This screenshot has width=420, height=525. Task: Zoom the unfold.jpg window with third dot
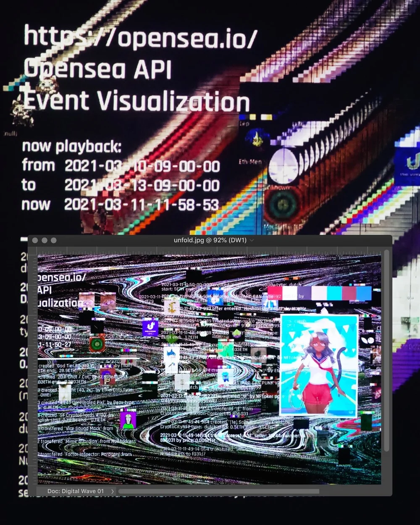click(53, 240)
